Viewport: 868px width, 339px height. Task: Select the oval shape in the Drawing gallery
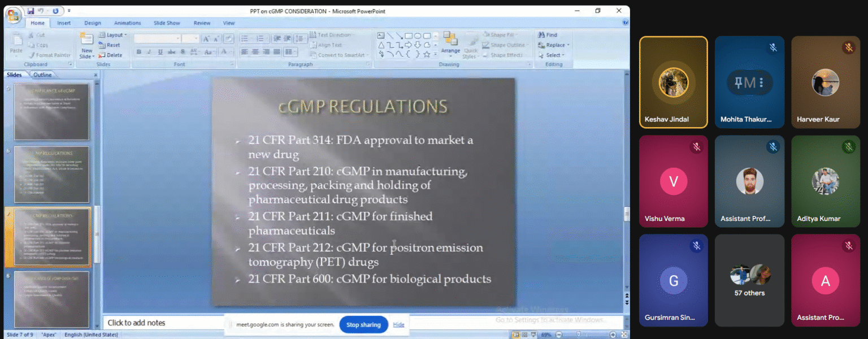(418, 36)
